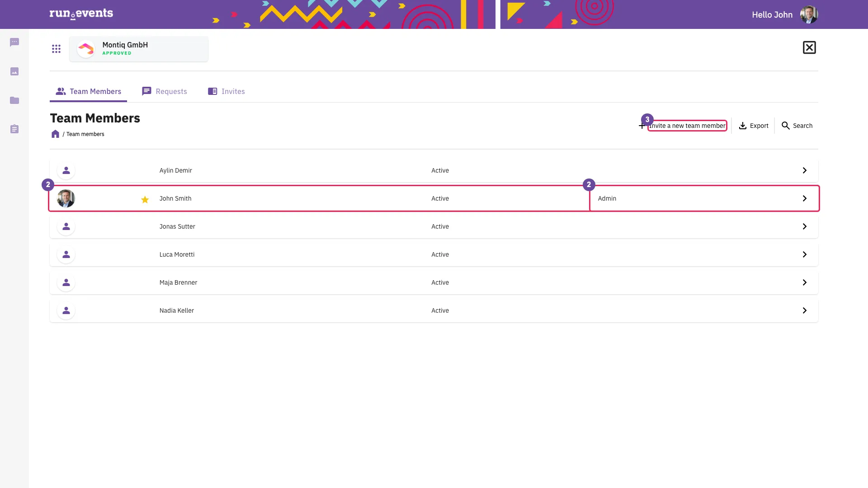Click the gold star next to John Smith
This screenshot has height=488, width=868.
[145, 199]
